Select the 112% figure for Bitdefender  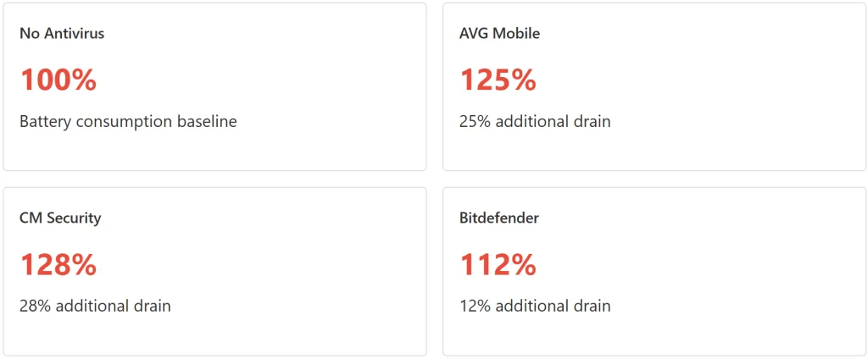tap(498, 264)
